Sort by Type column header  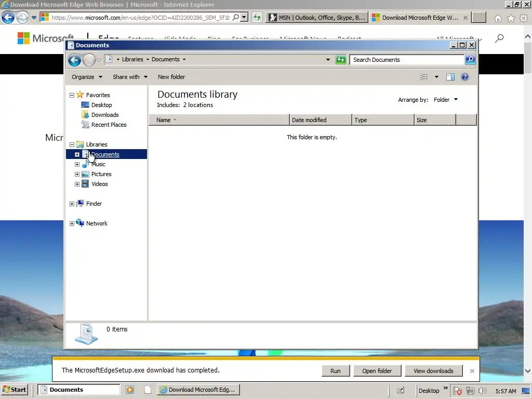[383, 120]
